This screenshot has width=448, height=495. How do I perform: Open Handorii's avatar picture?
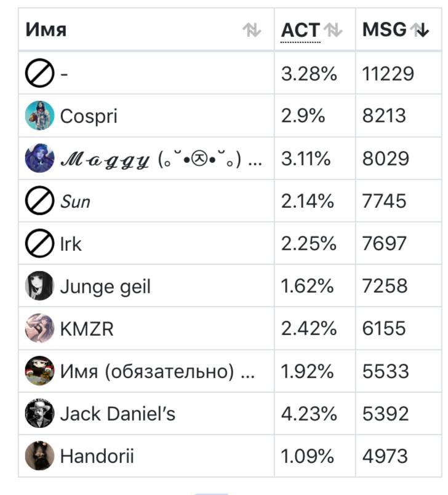39,456
